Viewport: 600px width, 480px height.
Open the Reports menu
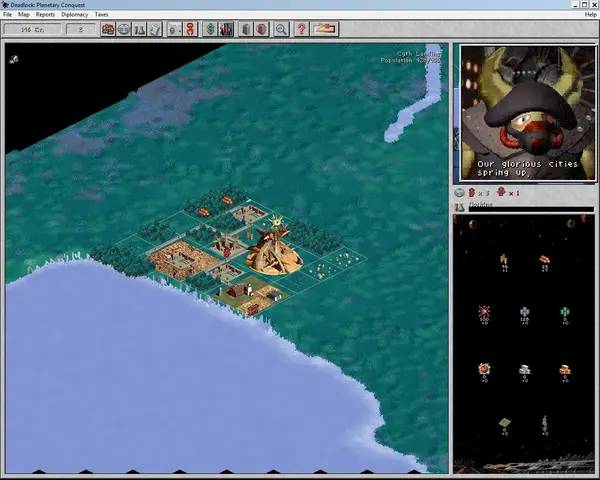coord(45,15)
